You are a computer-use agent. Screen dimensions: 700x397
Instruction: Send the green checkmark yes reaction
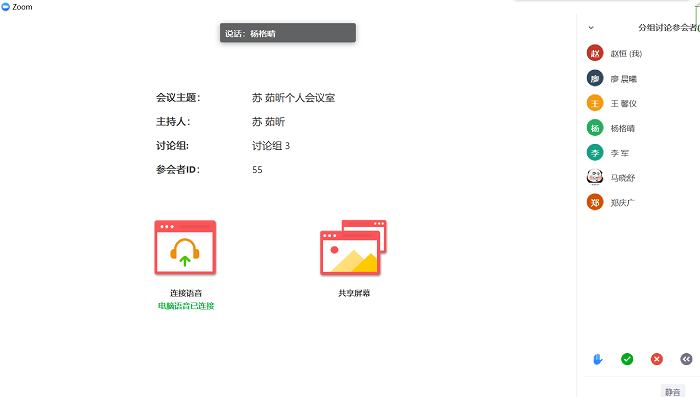coord(627,359)
